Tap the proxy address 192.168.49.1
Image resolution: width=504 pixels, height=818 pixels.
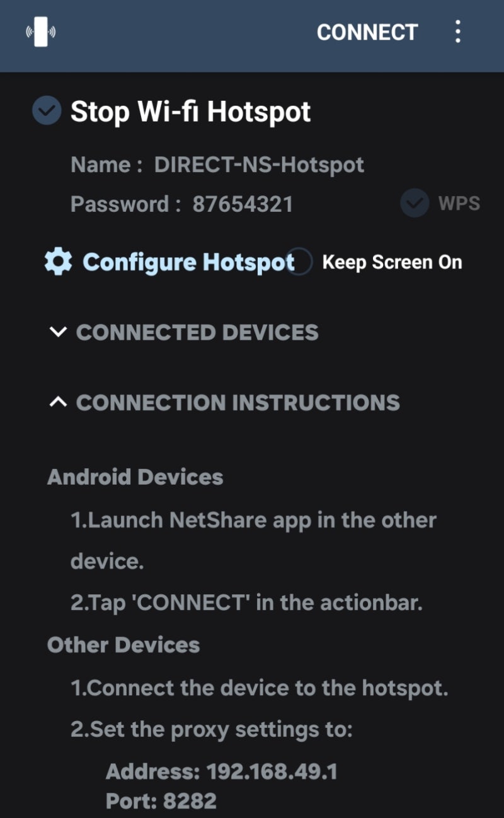coord(272,771)
